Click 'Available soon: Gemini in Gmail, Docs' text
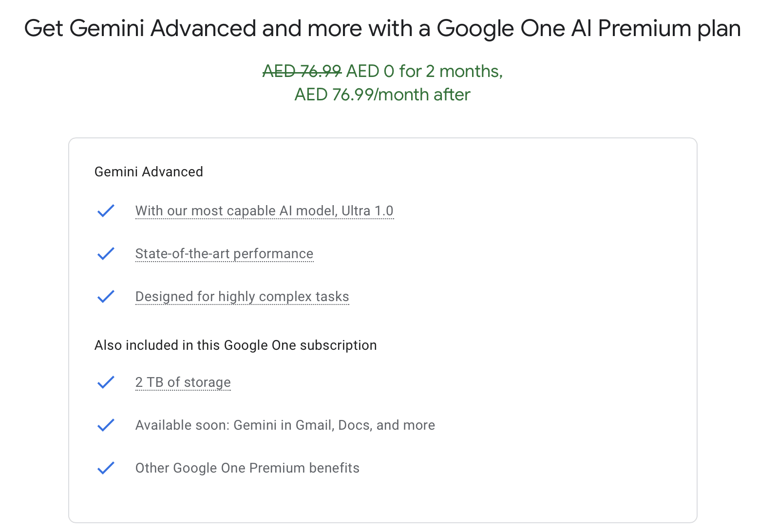Viewport: 758px width, 532px height. 285,425
